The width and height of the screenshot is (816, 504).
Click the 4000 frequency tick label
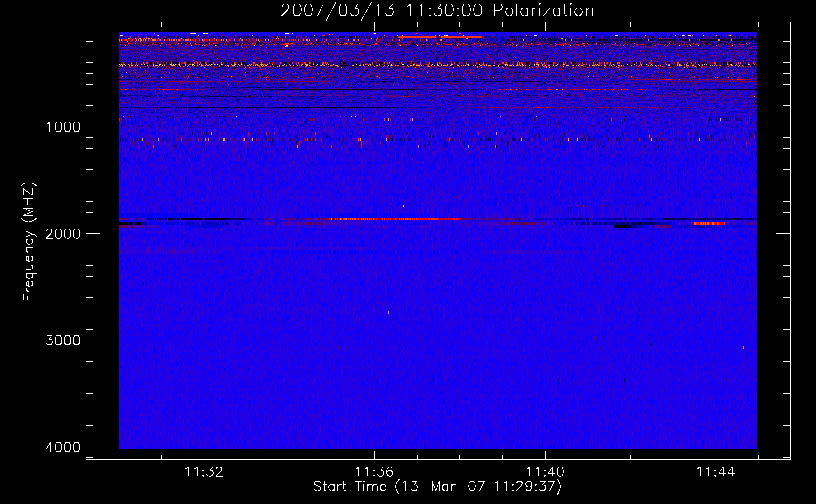(63, 447)
